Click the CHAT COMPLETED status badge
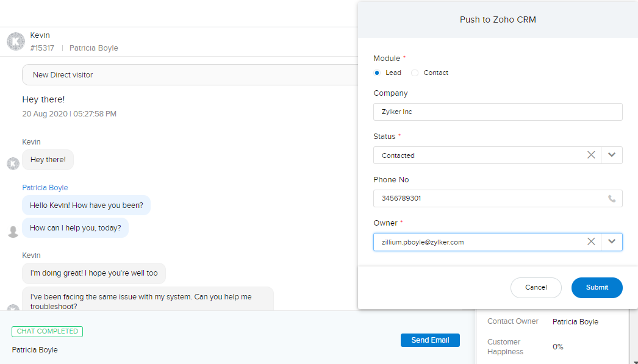 (x=47, y=332)
